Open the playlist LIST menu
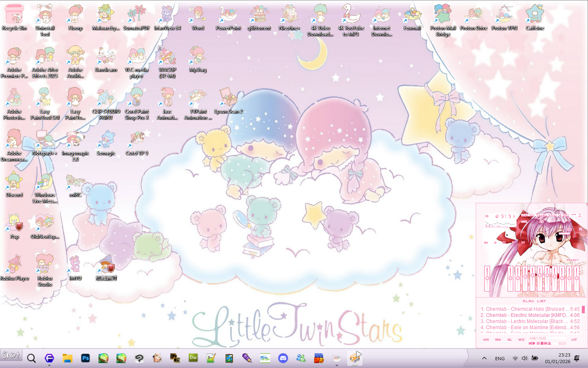Image resolution: width=588 pixels, height=368 pixels. coord(574,340)
